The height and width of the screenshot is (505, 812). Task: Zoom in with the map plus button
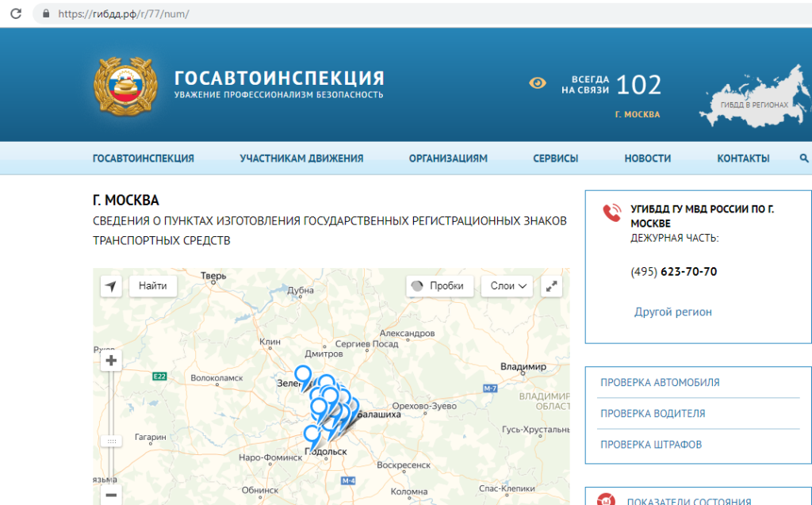click(111, 361)
